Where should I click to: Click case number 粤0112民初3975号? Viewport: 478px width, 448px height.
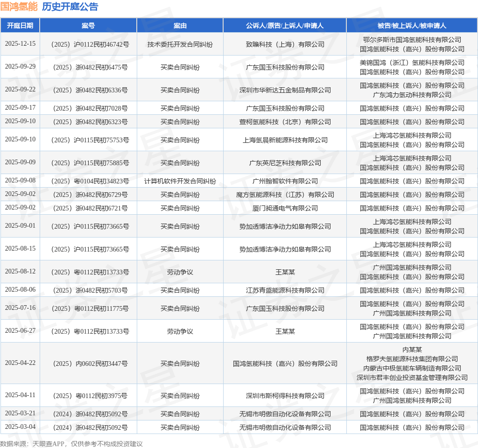90,396
